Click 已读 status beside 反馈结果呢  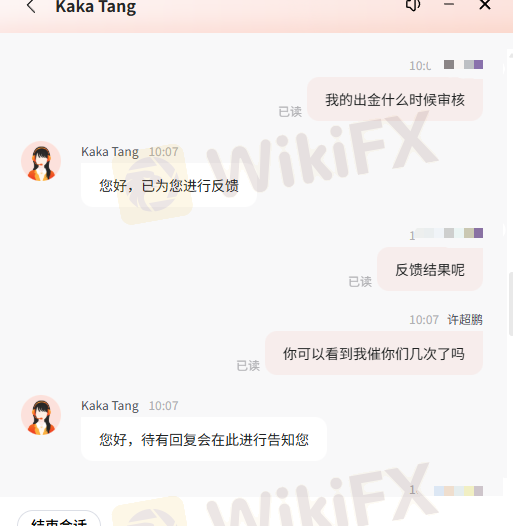(360, 281)
